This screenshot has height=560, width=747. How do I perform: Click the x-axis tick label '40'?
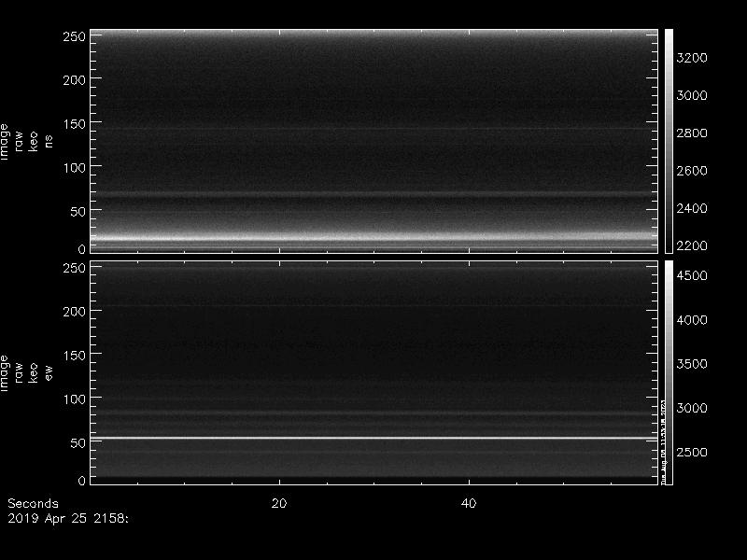pyautogui.click(x=469, y=503)
